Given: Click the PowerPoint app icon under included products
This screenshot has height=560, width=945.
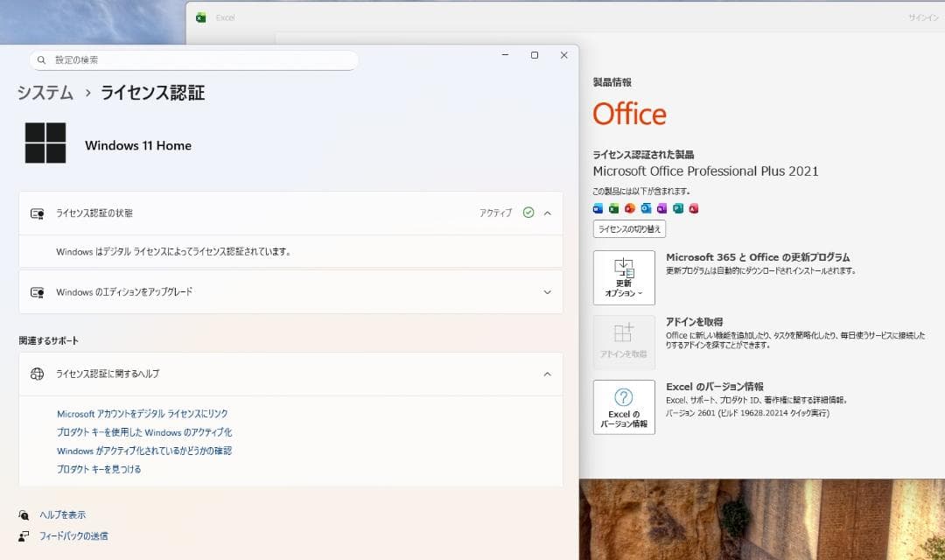Looking at the screenshot, I should (x=630, y=208).
